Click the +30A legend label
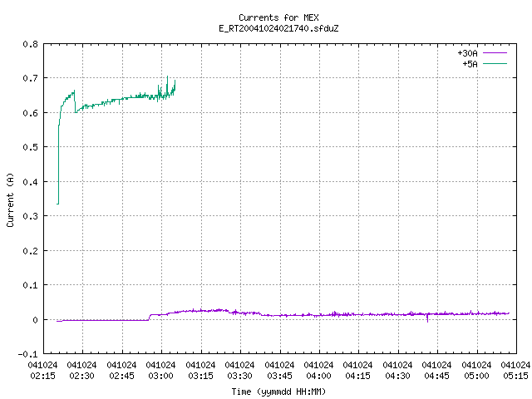This screenshot has height=399, width=532. [x=467, y=53]
